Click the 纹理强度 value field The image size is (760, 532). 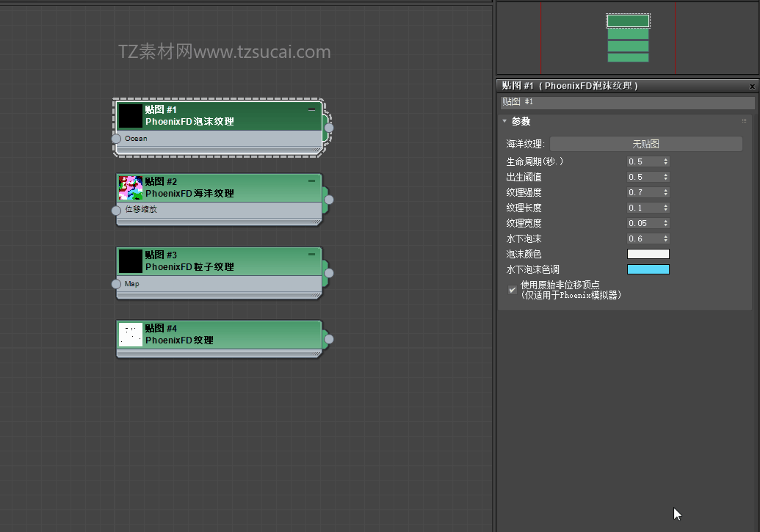644,192
